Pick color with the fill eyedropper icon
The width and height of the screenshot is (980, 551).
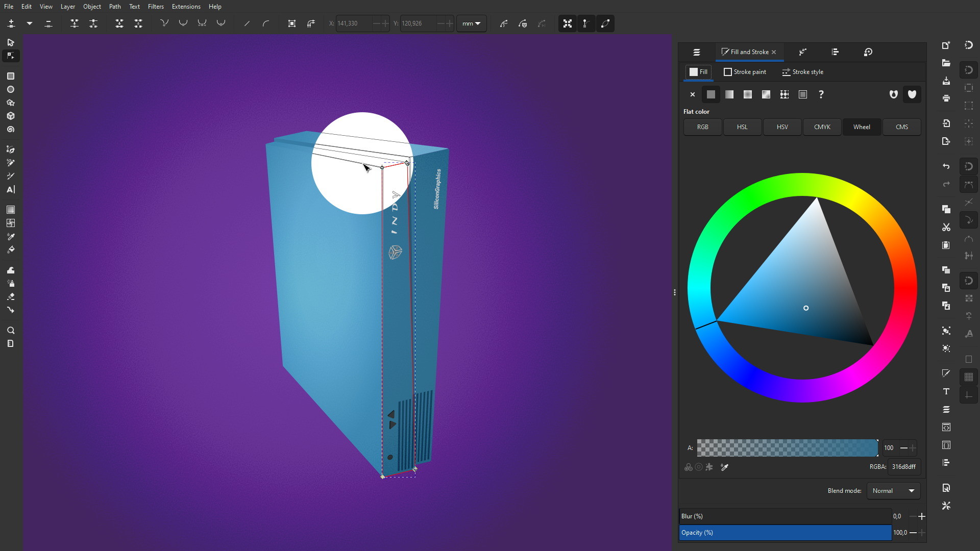point(724,467)
